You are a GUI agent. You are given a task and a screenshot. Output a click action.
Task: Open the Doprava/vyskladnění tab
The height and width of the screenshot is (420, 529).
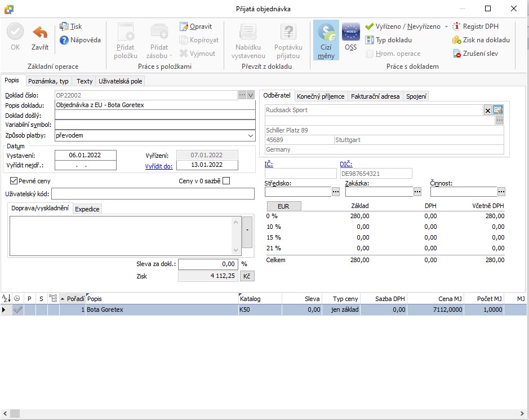40,208
